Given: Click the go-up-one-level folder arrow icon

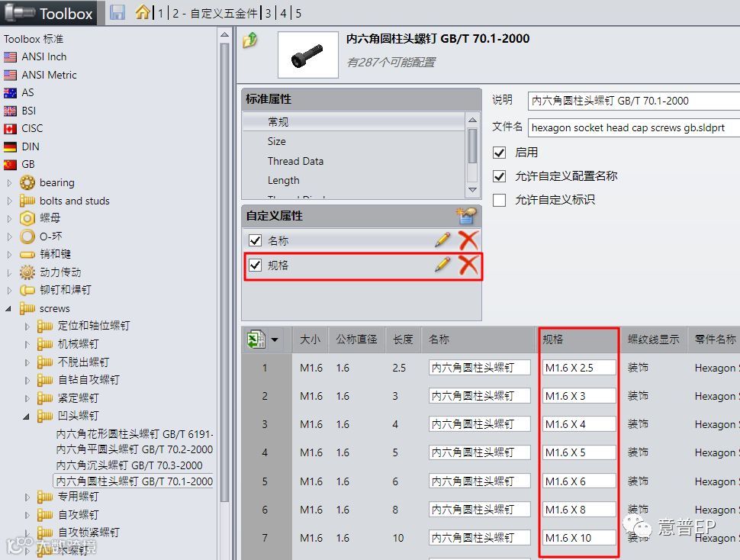Looking at the screenshot, I should (250, 40).
